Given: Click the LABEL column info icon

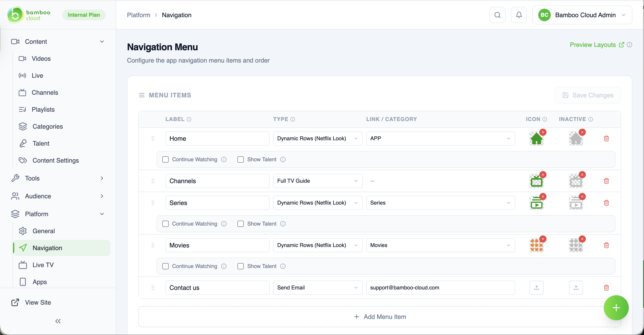Looking at the screenshot, I should 189,119.
